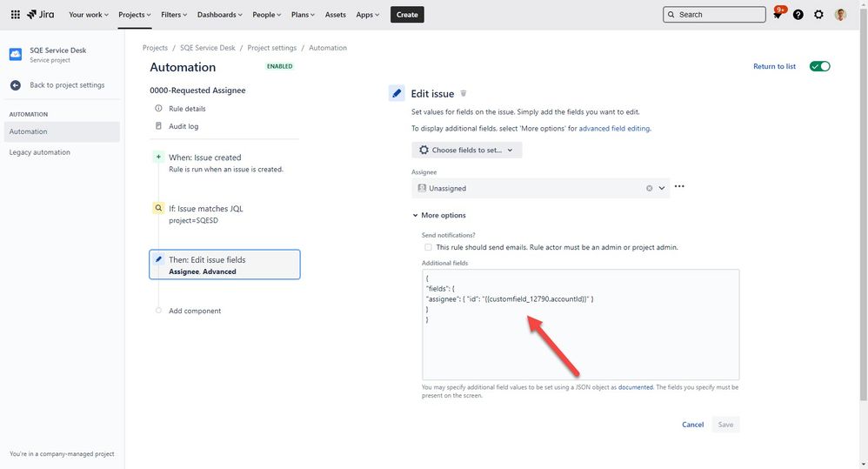Open the advanced field editing link
Screen dimensions: 868x469
click(x=614, y=129)
